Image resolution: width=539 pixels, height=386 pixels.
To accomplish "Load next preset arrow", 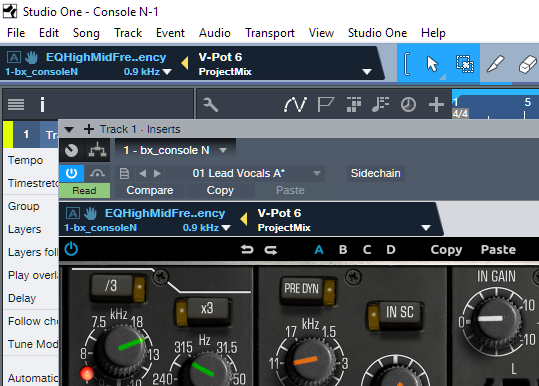I will 157,173.
